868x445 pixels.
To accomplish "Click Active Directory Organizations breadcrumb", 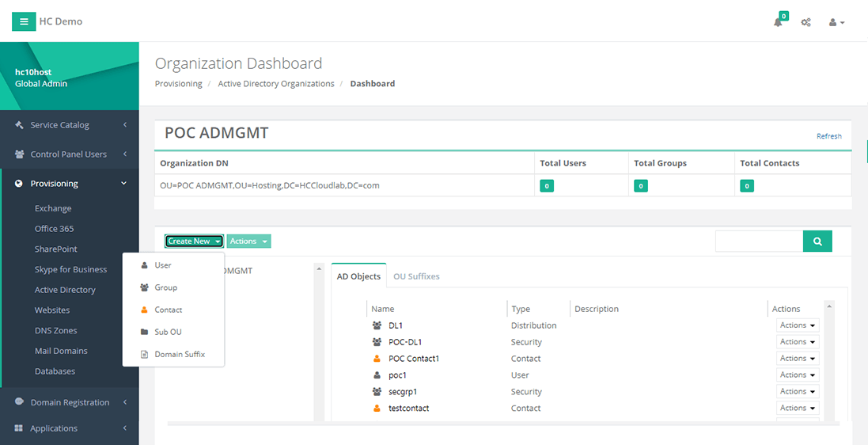I will 276,84.
